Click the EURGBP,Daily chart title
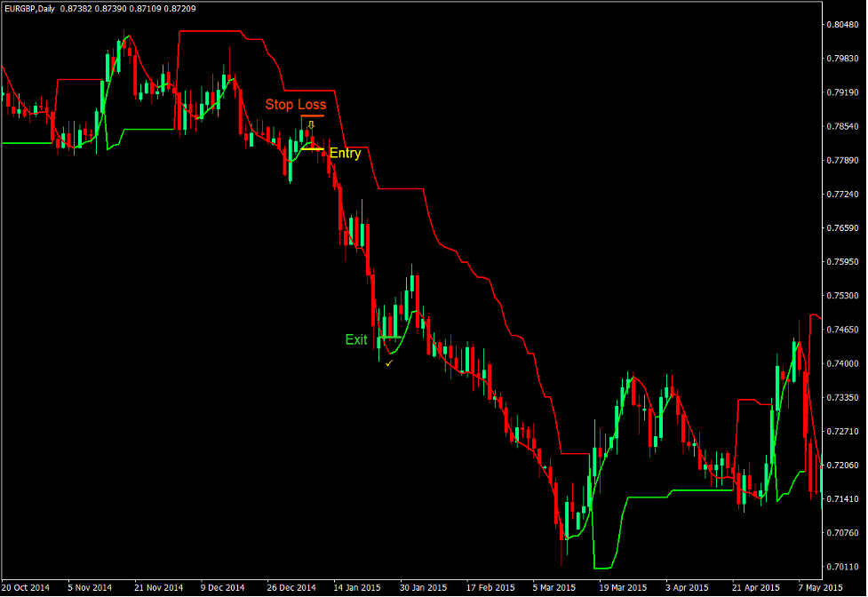Viewport: 868px width, 597px height. [29, 7]
